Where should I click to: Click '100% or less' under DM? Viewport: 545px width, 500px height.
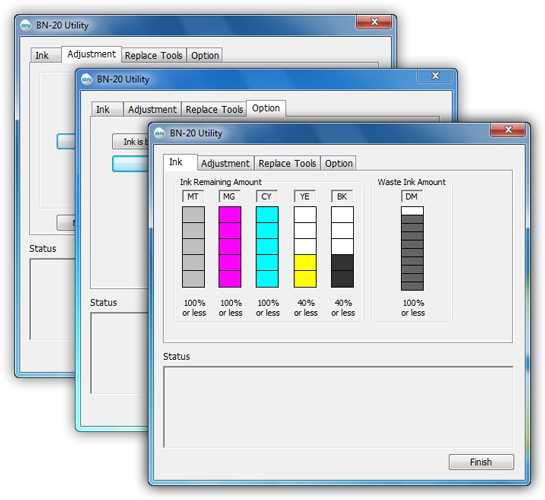point(413,308)
